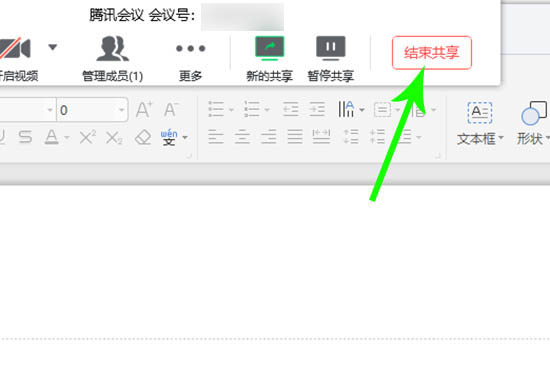Open paragraph settings dialog launcher

(438, 156)
